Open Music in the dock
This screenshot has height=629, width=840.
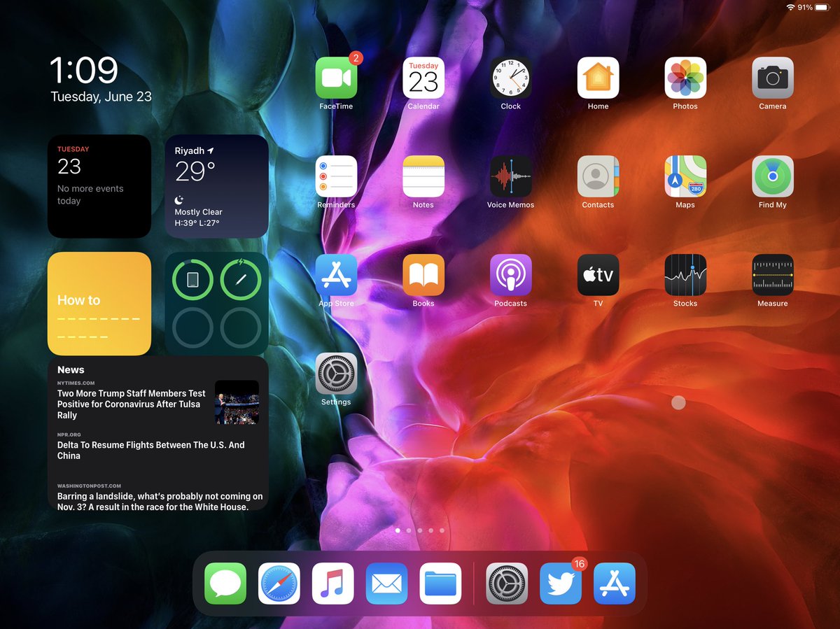click(x=333, y=584)
